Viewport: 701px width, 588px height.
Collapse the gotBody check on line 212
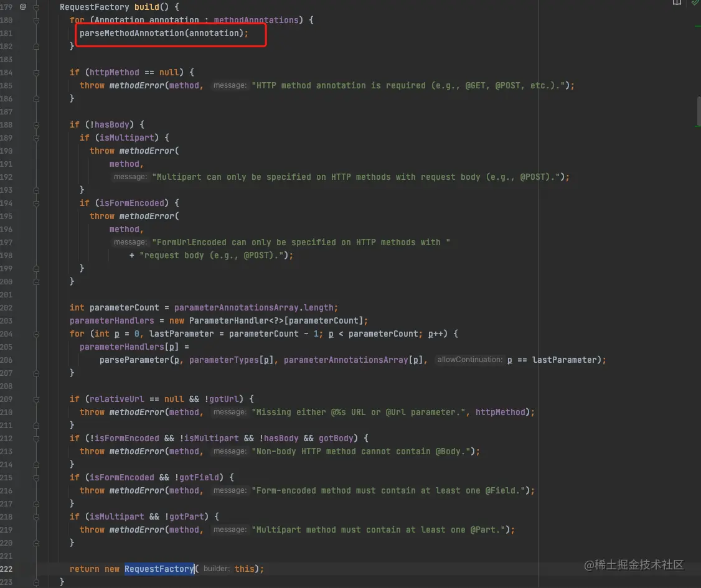[x=36, y=438]
